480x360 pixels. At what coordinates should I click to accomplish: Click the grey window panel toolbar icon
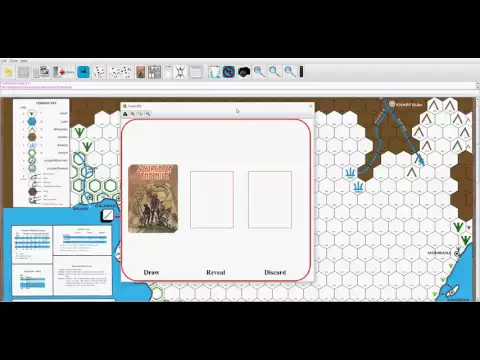(x=196, y=72)
